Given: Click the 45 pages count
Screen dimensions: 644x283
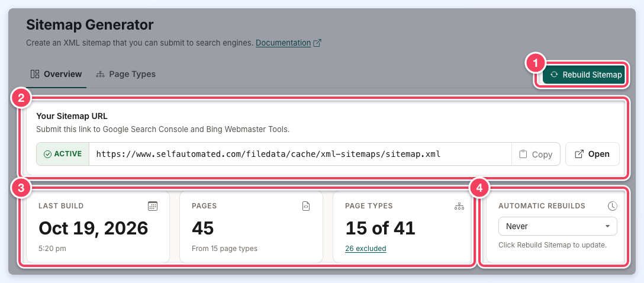Looking at the screenshot, I should coord(203,228).
